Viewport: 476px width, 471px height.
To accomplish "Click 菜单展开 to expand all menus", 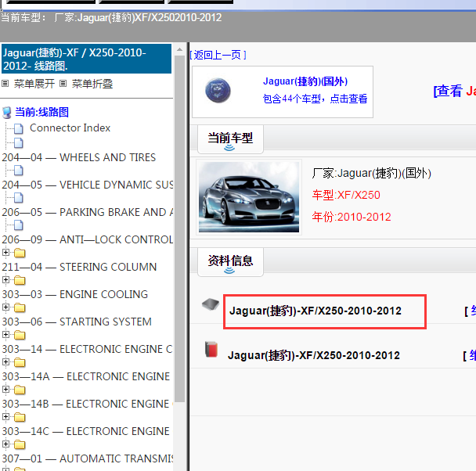I will click(34, 84).
